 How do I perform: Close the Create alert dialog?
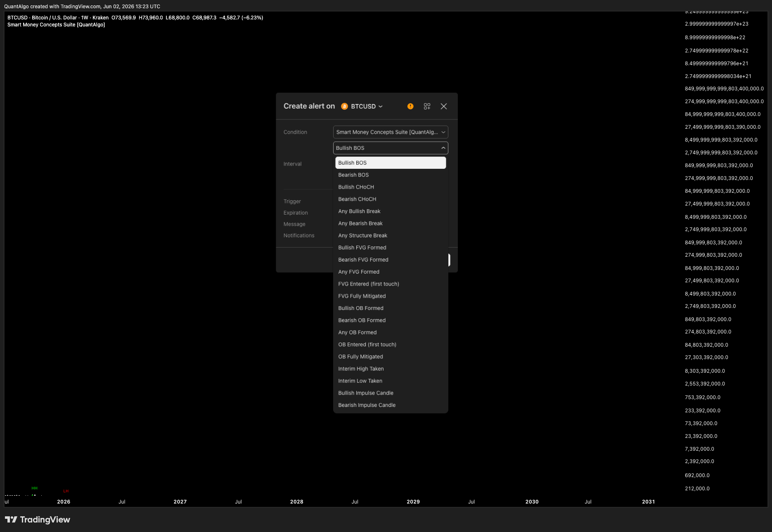click(x=444, y=106)
